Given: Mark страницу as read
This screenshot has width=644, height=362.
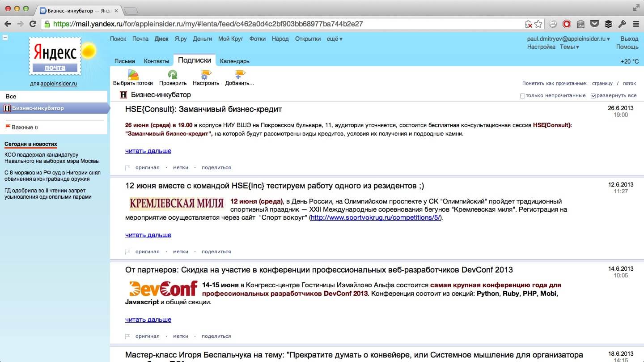Looking at the screenshot, I should click(x=602, y=83).
